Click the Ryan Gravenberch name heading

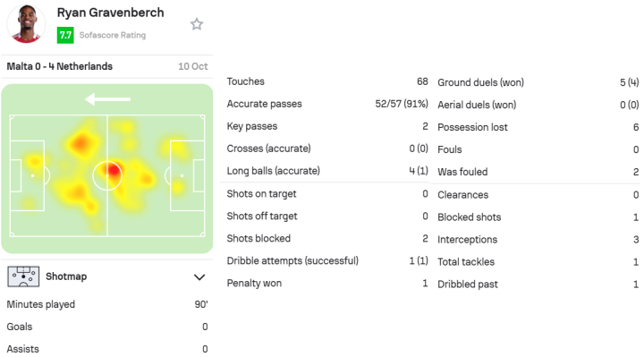[x=111, y=13]
